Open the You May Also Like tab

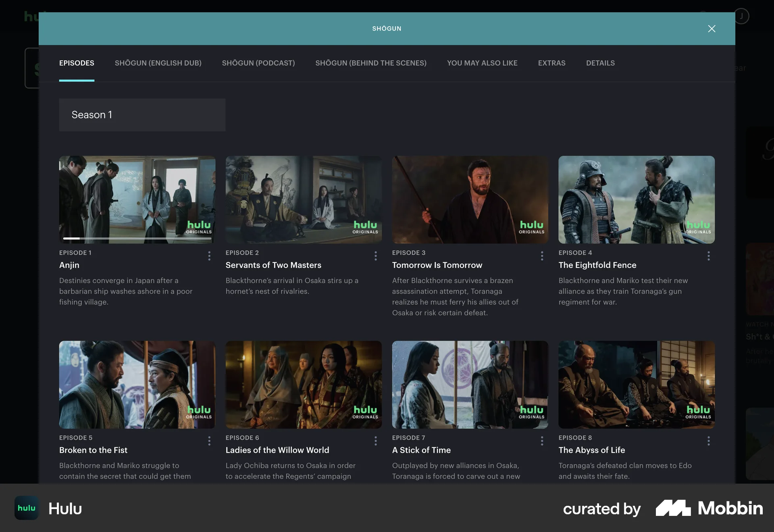point(482,63)
